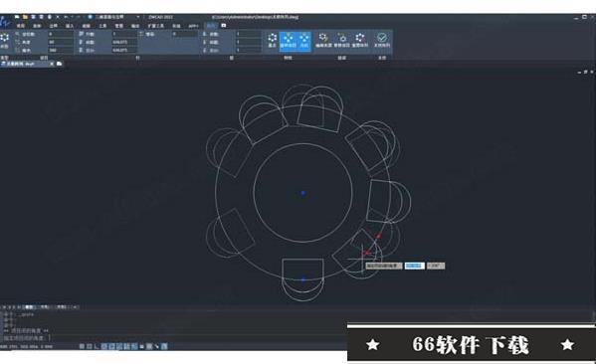Click the highlighted dynamic input angle field
Viewport: 596px width, 364px height.
point(414,266)
